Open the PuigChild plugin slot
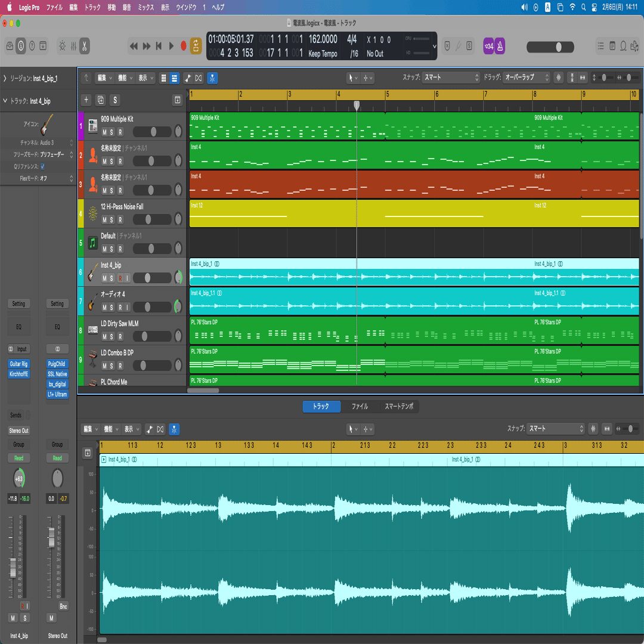Image resolution: width=644 pixels, height=644 pixels. [57, 364]
